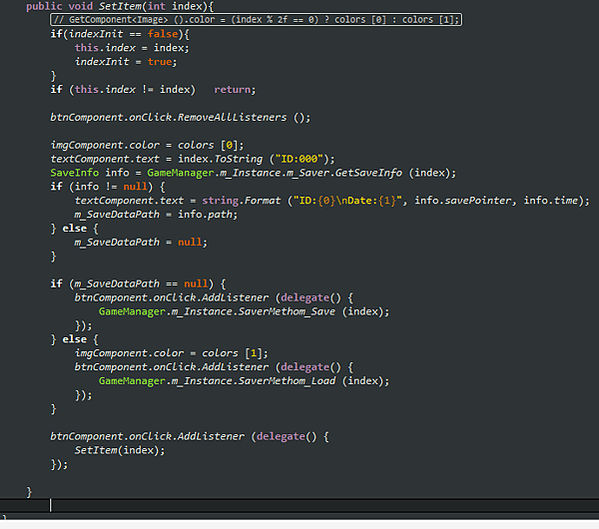
Task: Click the boxed GetComponent comment line
Action: (256, 19)
